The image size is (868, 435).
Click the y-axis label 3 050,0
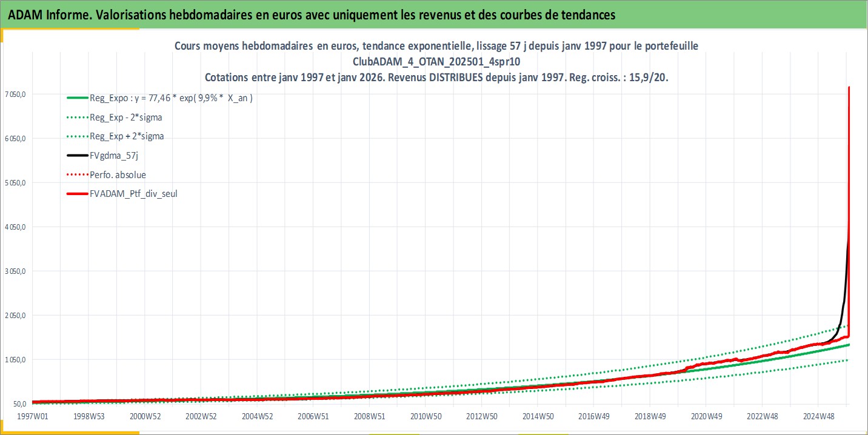[16, 271]
